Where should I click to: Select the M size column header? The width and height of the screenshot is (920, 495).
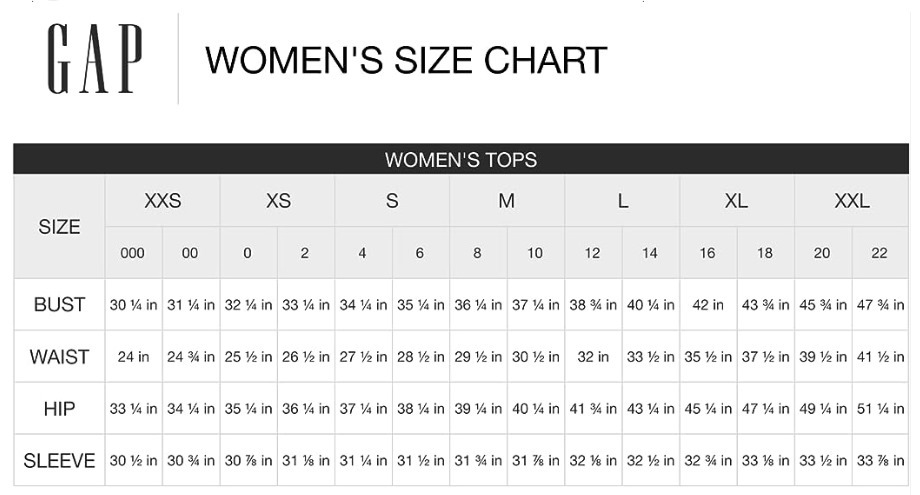click(x=506, y=201)
